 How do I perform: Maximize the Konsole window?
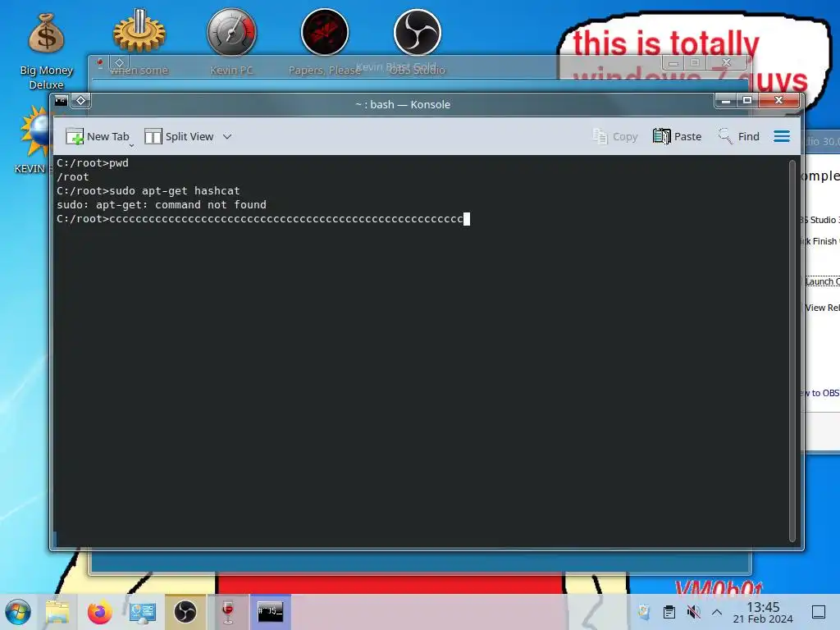[746, 100]
